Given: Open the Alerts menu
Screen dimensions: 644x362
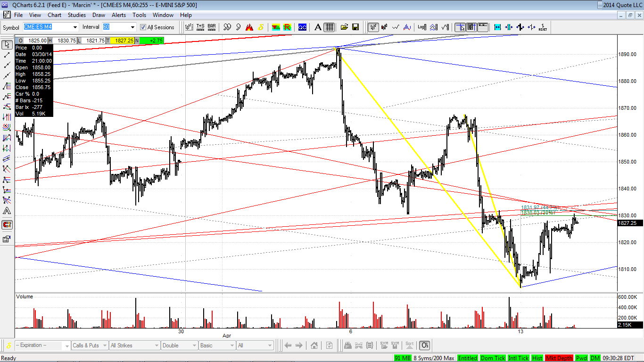Looking at the screenshot, I should click(119, 15).
